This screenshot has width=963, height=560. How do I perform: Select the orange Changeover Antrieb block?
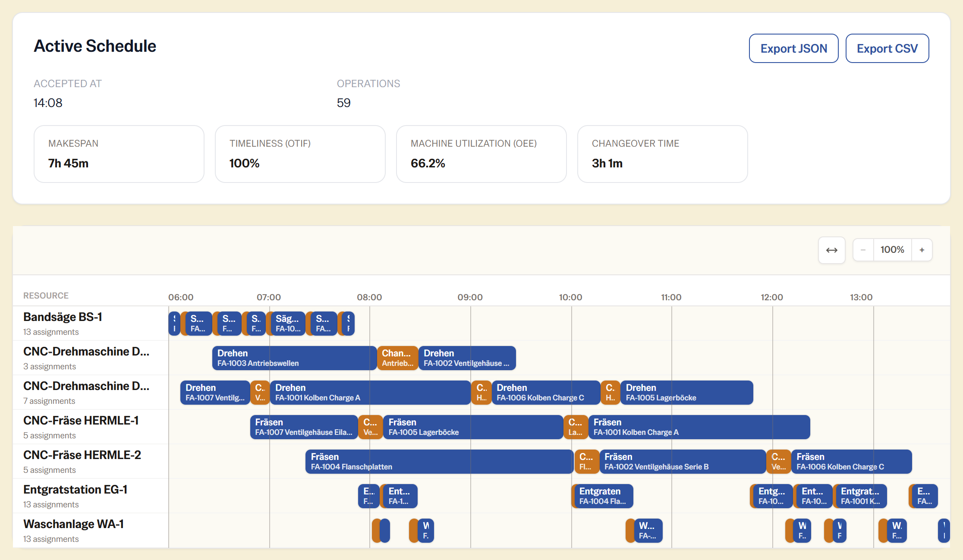[397, 358]
